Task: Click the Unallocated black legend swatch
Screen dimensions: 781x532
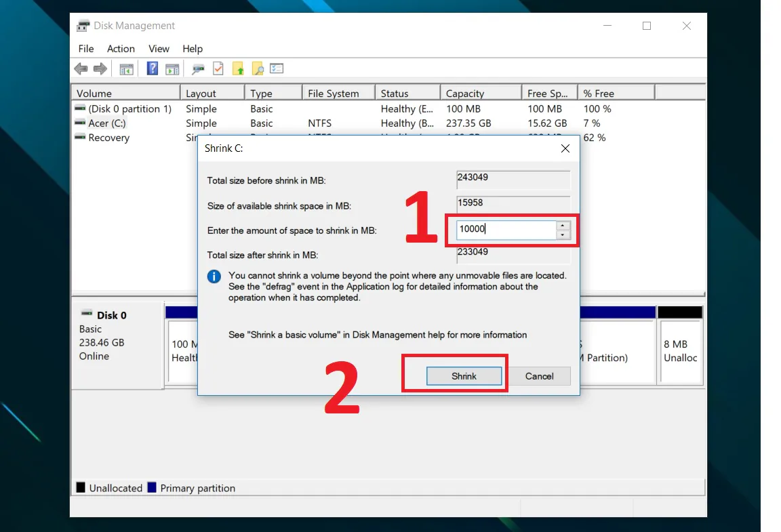Action: pyautogui.click(x=81, y=487)
